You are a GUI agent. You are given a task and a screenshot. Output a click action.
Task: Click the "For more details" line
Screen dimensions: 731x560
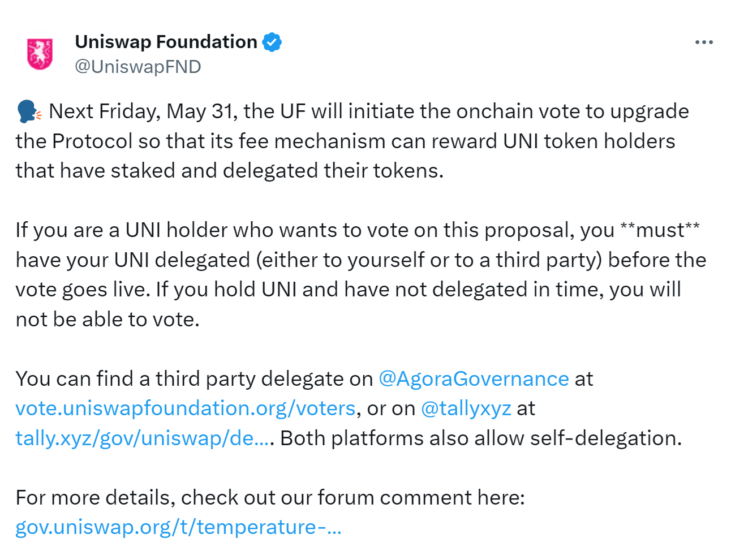(x=270, y=498)
